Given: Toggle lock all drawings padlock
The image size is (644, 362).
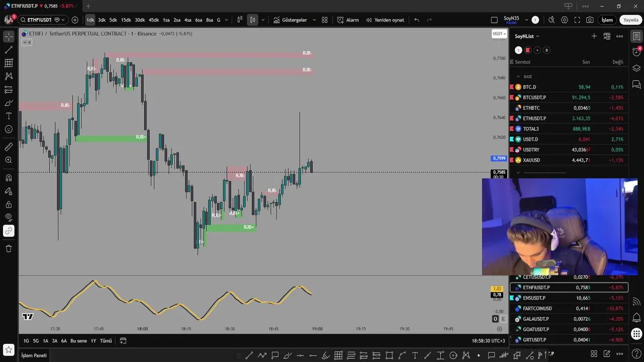Looking at the screenshot, I should (x=9, y=205).
